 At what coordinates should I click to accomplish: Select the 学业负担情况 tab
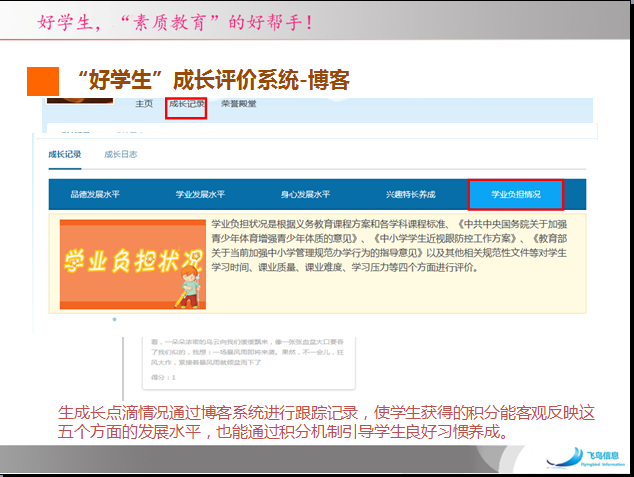[515, 194]
